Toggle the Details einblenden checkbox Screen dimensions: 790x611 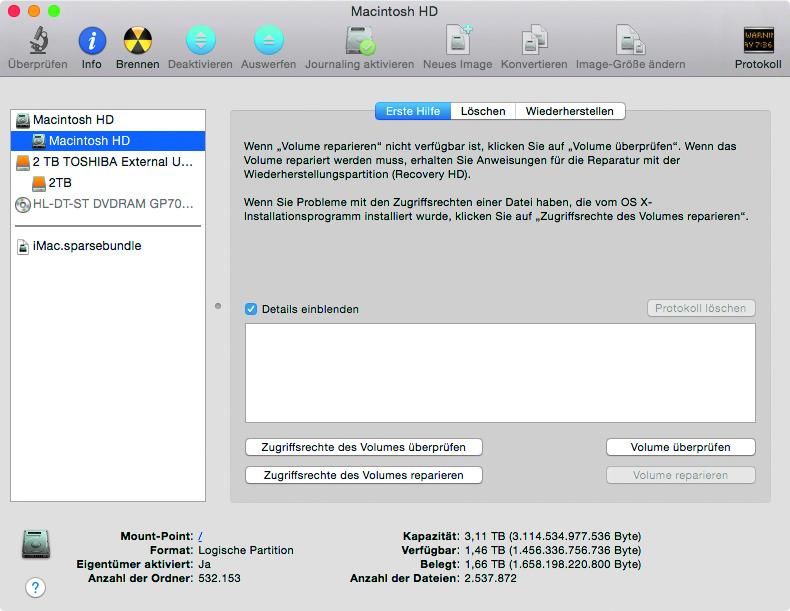251,309
